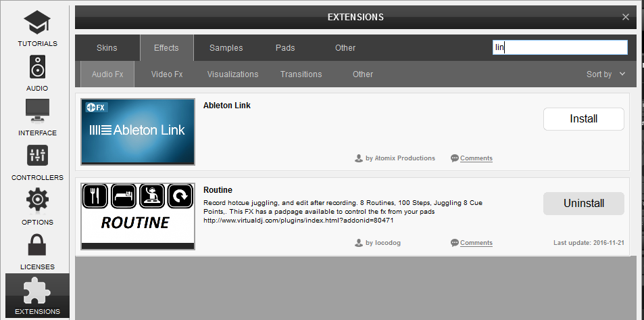Open the Audio speaker settings icon
Screen dimensions: 644x320
37,67
